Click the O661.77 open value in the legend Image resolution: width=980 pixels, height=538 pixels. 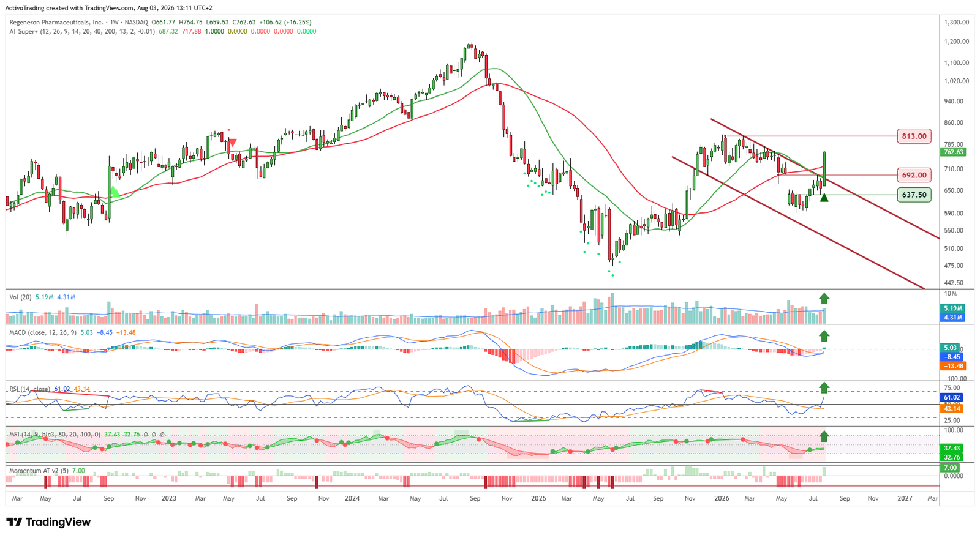pos(164,23)
